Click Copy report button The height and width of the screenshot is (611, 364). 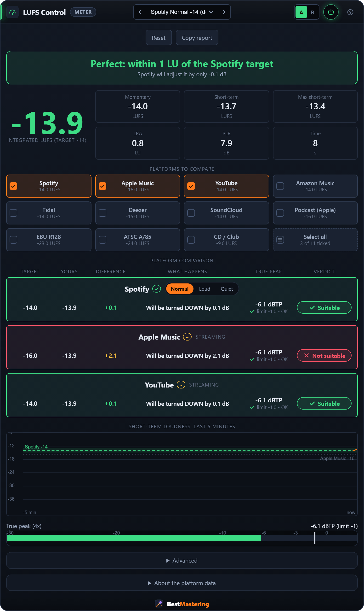click(x=197, y=38)
